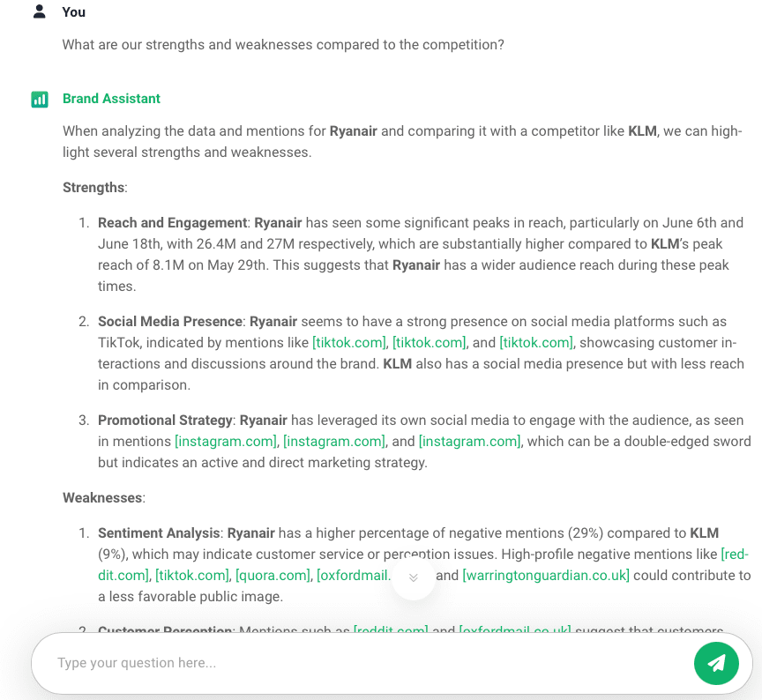The height and width of the screenshot is (700, 762).
Task: Open the second tiktok.com link under Social Media Presence
Action: pos(430,342)
